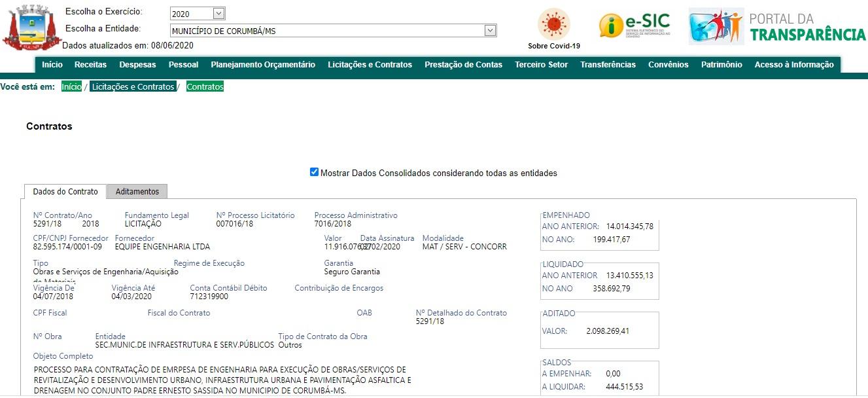Image resolution: width=868 pixels, height=398 pixels.
Task: Open the Prestação de Contas menu
Action: 463,65
